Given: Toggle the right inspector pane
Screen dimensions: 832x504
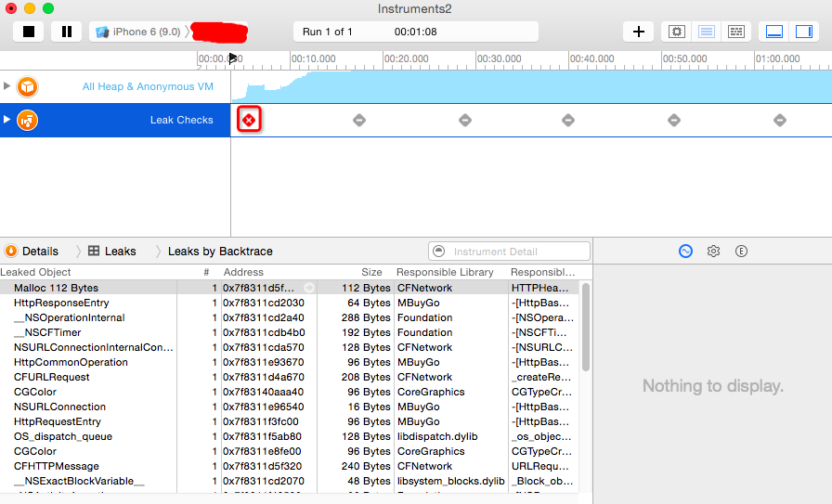Looking at the screenshot, I should (x=804, y=32).
